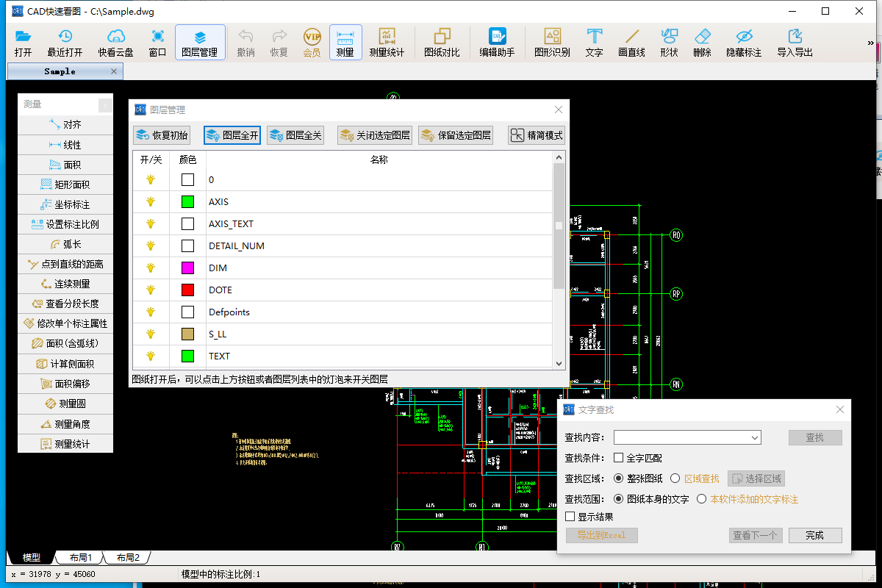Click the 恢复初始 restore button

162,135
